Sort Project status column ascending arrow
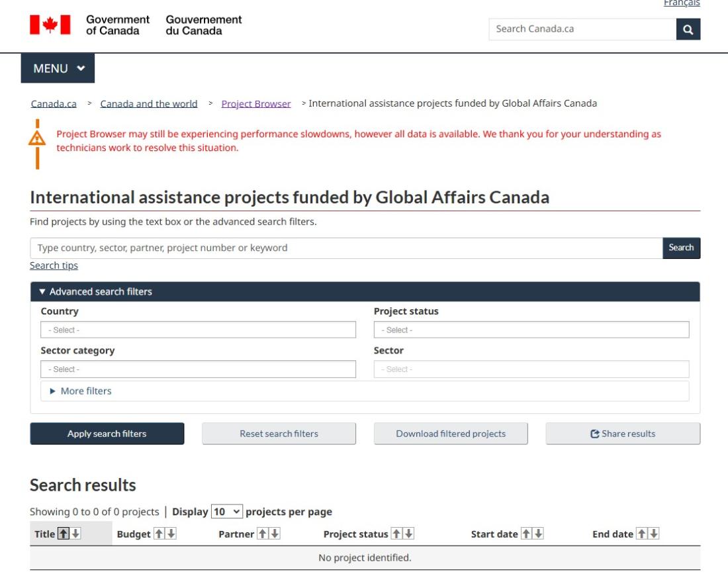Image resolution: width=728 pixels, height=580 pixels. [x=396, y=534]
